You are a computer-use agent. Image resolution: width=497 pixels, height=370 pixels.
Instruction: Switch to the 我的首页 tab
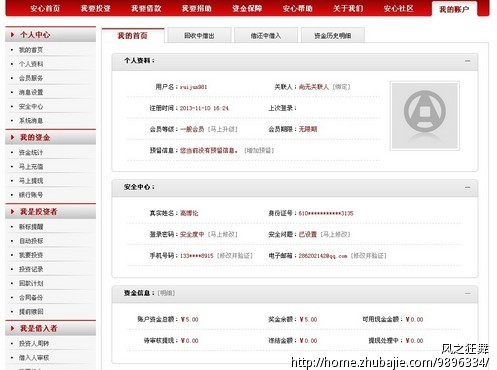pyautogui.click(x=133, y=36)
